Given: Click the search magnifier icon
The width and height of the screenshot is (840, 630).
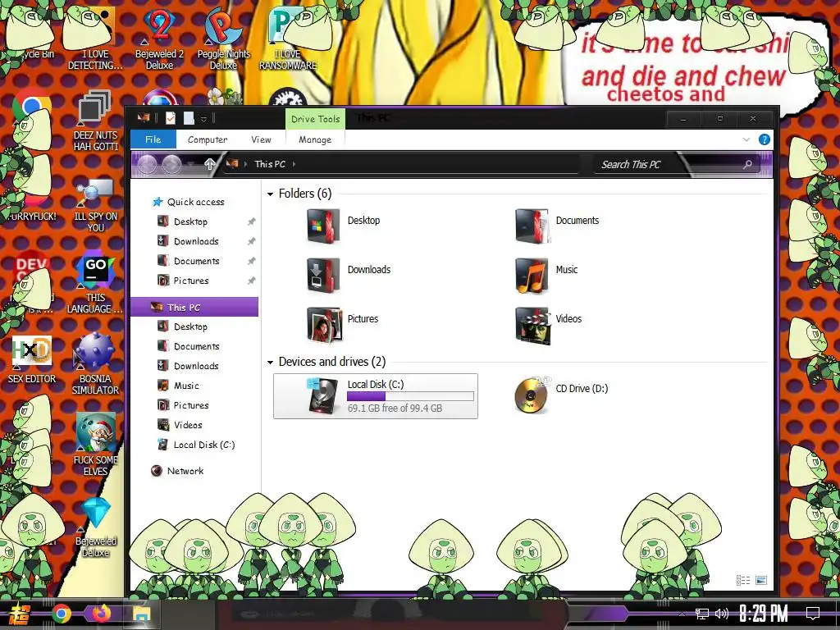Looking at the screenshot, I should click(747, 164).
